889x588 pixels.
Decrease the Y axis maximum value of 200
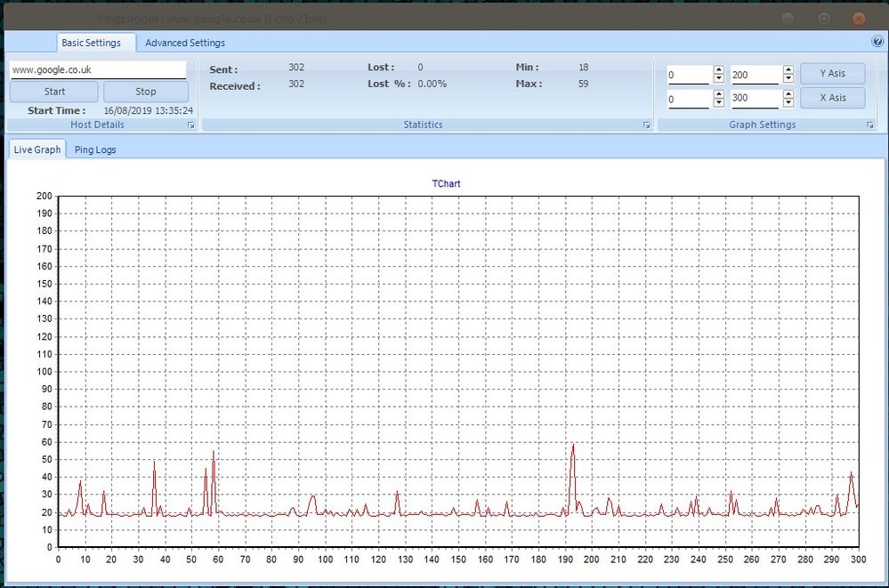pyautogui.click(x=788, y=80)
